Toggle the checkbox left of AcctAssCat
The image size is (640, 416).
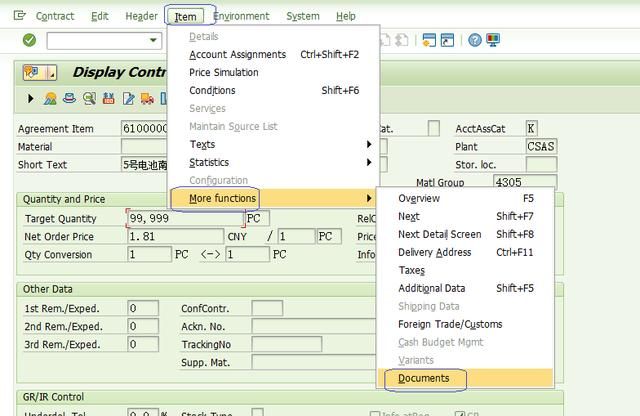pos(433,128)
